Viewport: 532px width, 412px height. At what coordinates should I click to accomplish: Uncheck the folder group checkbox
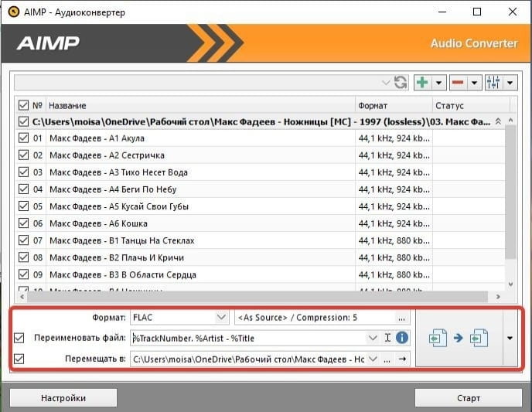click(x=23, y=121)
